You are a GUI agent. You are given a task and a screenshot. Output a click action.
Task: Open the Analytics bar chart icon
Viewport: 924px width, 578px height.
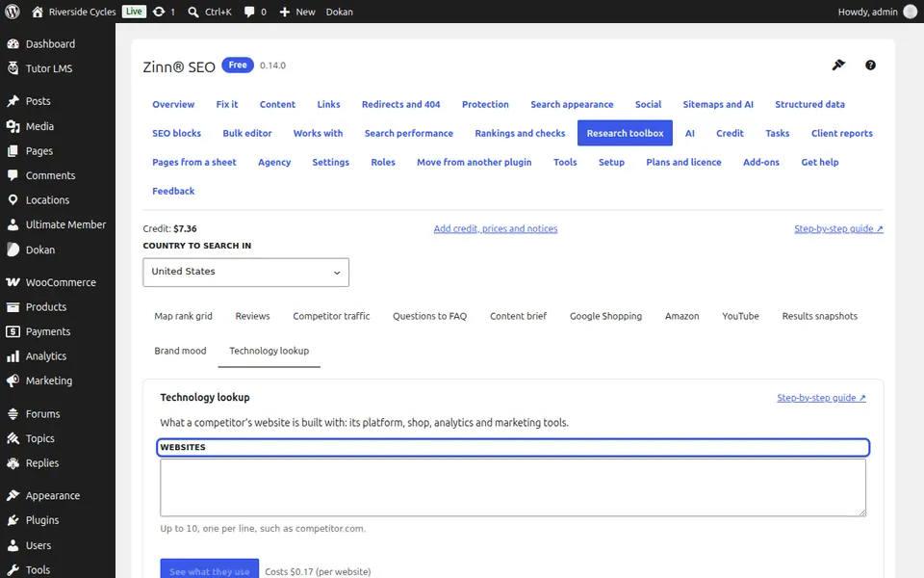tap(13, 356)
